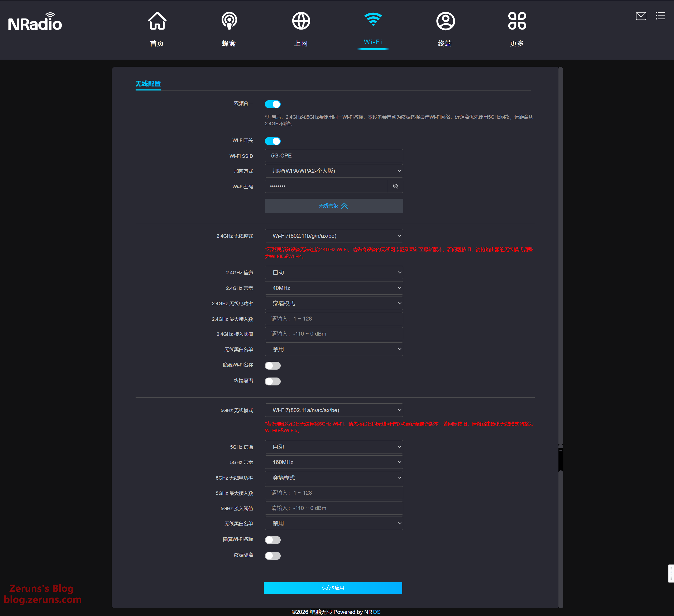This screenshot has height=616, width=674.
Task: Open the 终端 user icon
Action: (445, 22)
